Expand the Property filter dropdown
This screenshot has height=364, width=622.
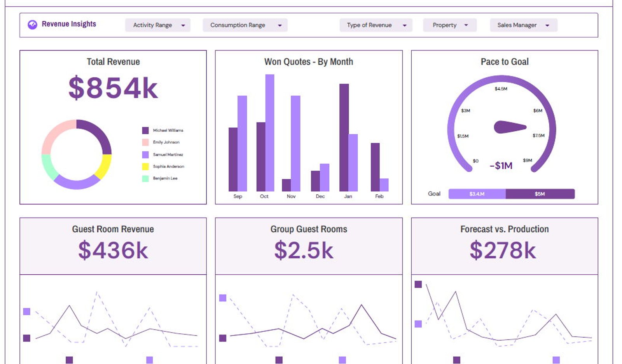tap(450, 25)
